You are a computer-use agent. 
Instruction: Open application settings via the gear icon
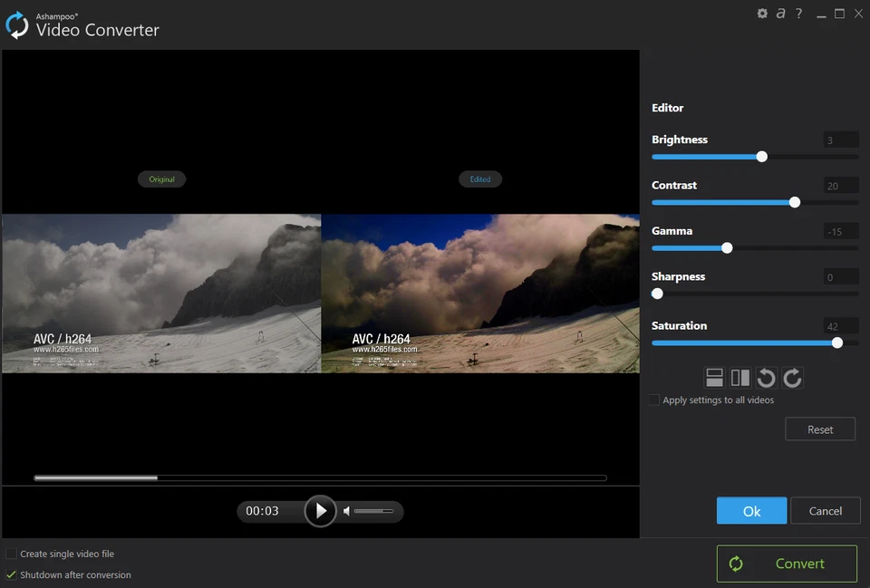click(x=762, y=13)
